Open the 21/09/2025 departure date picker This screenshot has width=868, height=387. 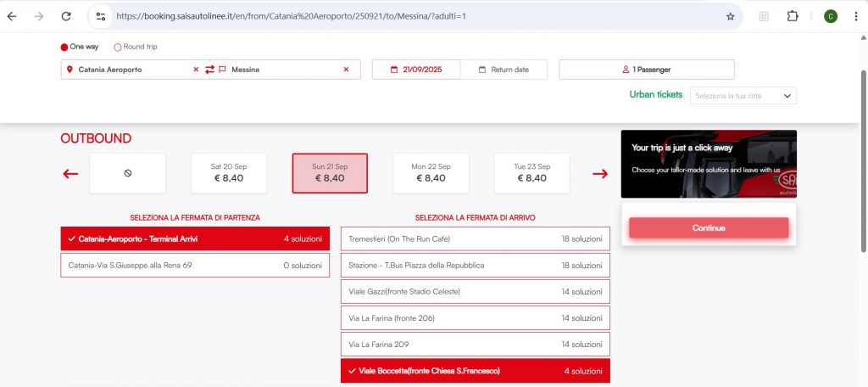[x=416, y=70]
